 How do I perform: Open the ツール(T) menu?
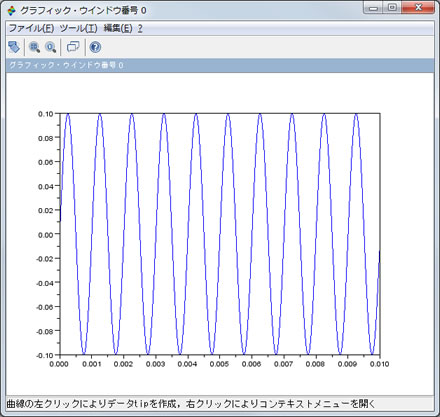78,28
